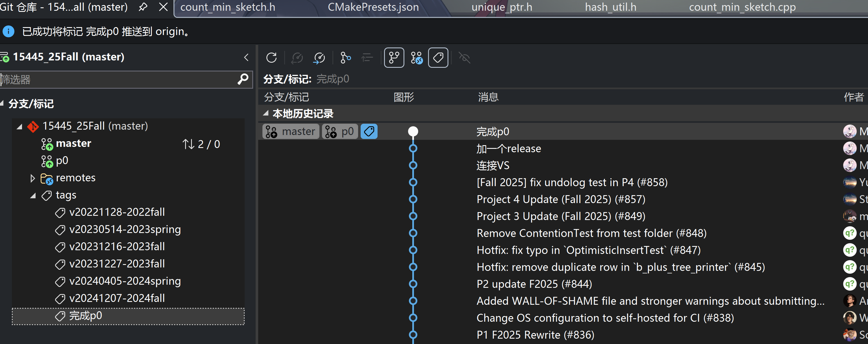Switch to the CMakePresets.json tab
Image resolution: width=868 pixels, height=344 pixels.
click(373, 7)
